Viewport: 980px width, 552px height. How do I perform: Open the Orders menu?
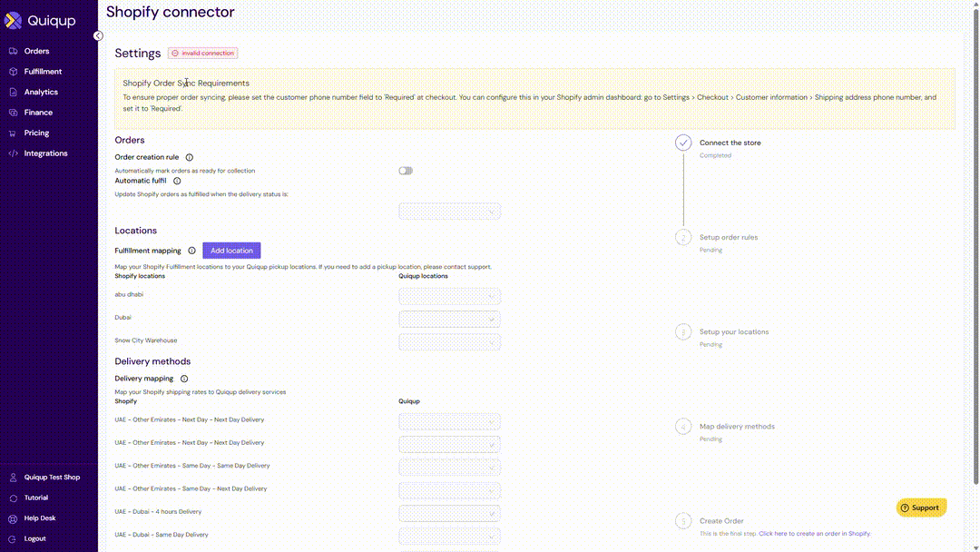(x=36, y=51)
